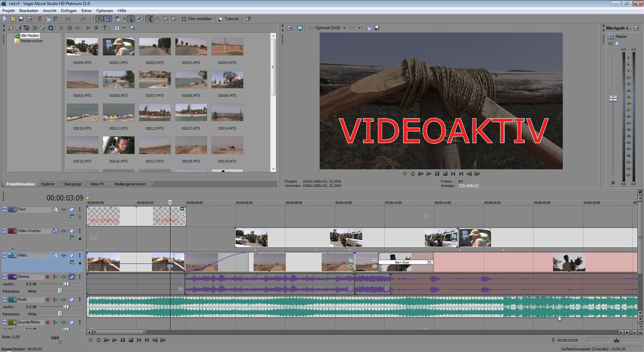Open auto ripple mode dropdown arrow
The height and width of the screenshot is (352, 644).
[124, 19]
